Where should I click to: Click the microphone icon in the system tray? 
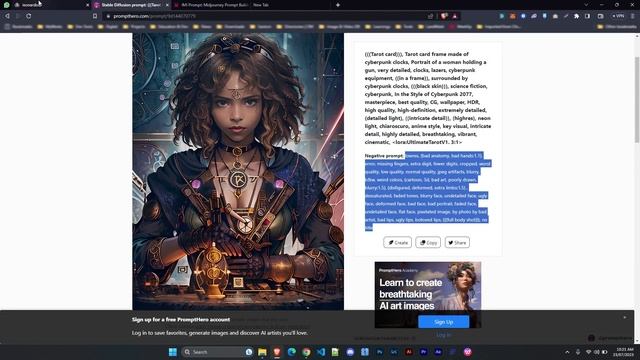pyautogui.click(x=578, y=352)
